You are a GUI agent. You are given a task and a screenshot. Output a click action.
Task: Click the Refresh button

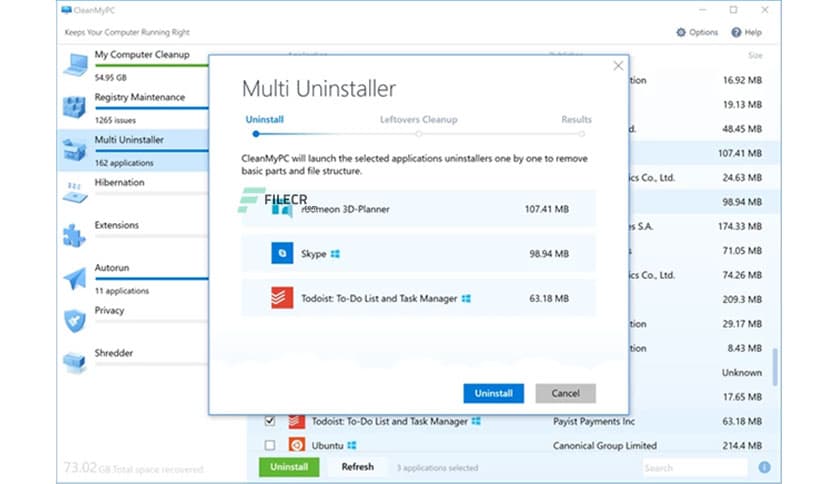point(358,467)
